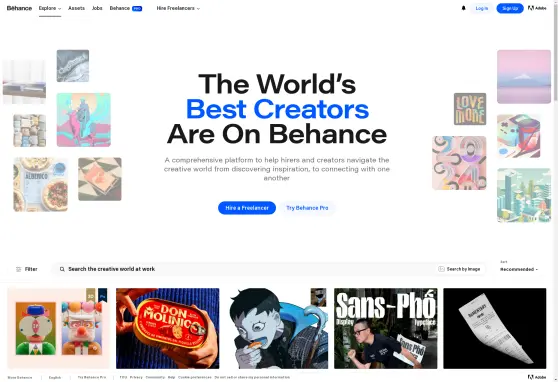Open the Recommended sort dropdown
The width and height of the screenshot is (558, 382).
tap(519, 270)
